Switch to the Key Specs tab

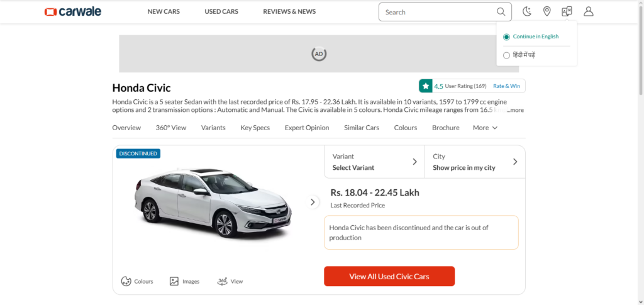pos(255,128)
